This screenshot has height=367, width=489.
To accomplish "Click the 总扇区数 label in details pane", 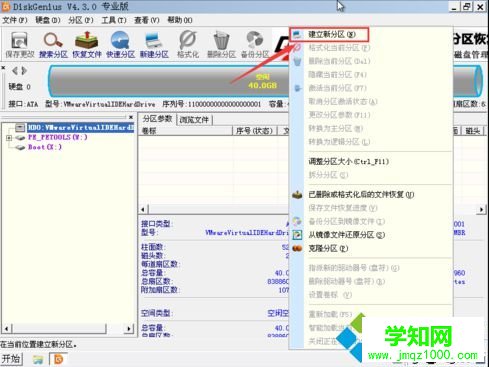I will (157, 282).
